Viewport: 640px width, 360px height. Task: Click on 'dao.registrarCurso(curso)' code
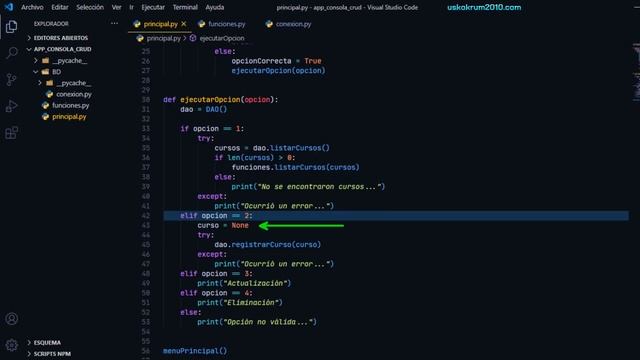click(267, 244)
